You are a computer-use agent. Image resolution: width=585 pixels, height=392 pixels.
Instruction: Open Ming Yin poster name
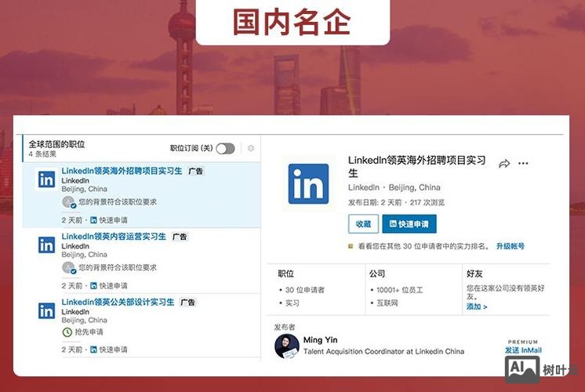click(320, 339)
